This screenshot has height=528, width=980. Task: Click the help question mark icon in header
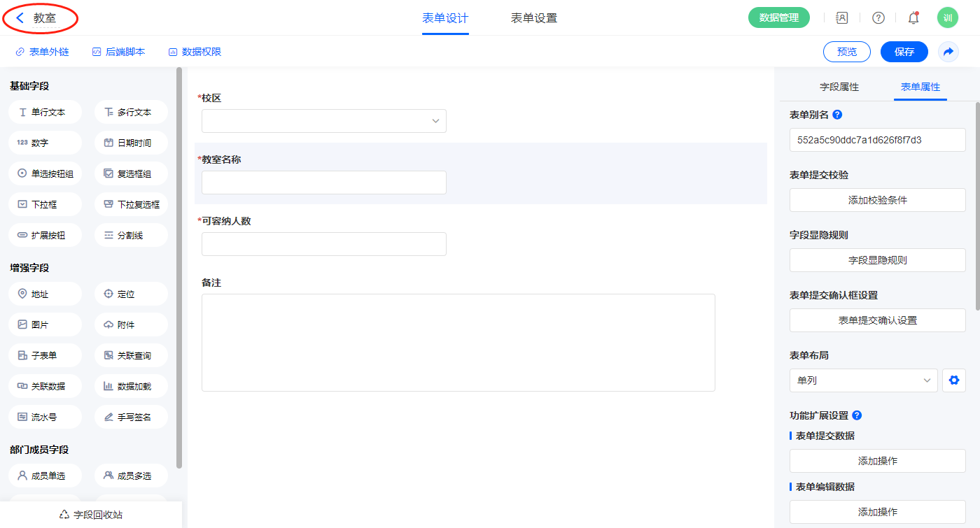pyautogui.click(x=878, y=18)
